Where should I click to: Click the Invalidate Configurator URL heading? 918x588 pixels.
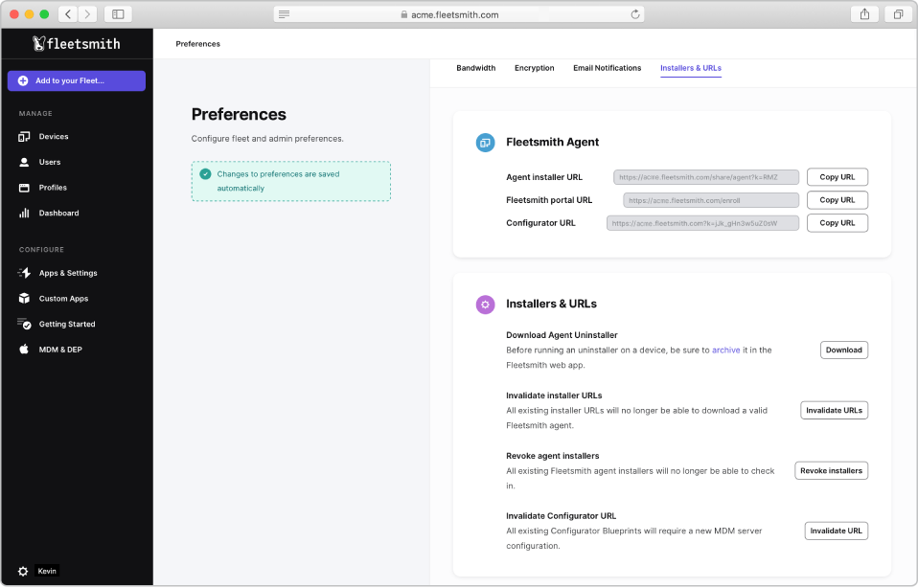(x=561, y=516)
